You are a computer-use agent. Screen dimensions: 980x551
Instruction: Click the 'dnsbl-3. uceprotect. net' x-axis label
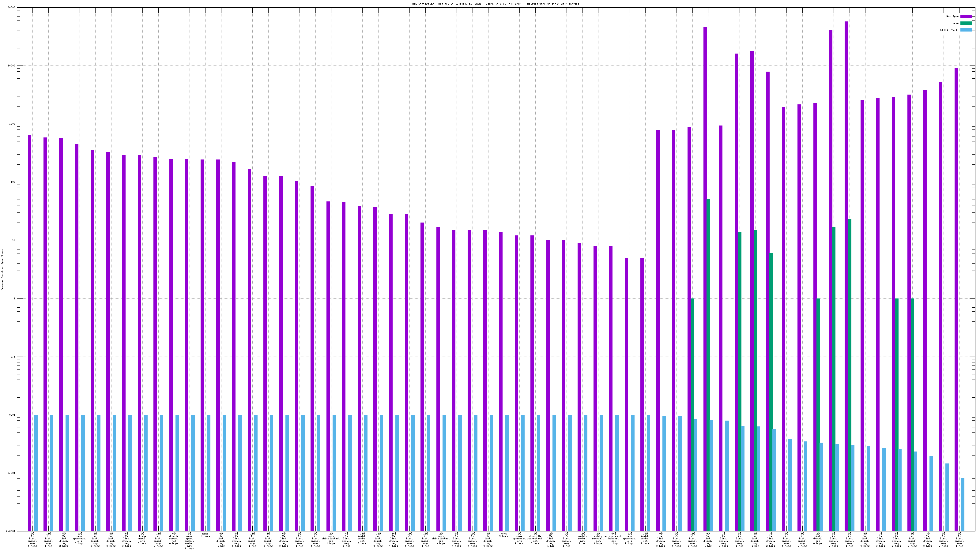click(535, 538)
